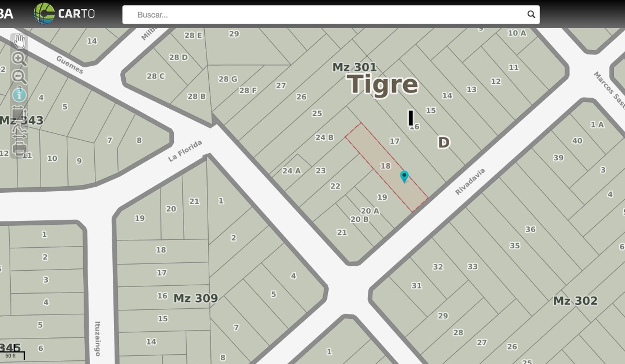Viewport: 625px width, 364px height.
Task: Click the Rivadavia street label
Action: pyautogui.click(x=470, y=182)
